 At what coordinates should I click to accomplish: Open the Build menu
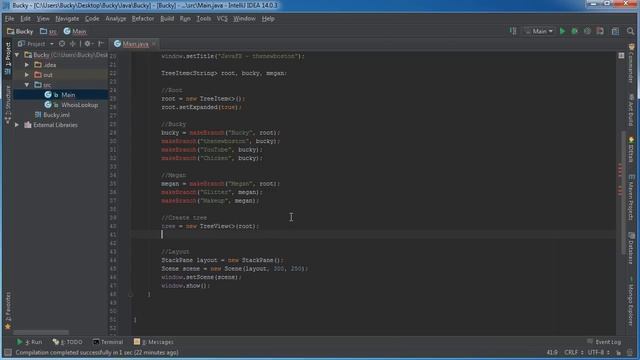click(x=167, y=19)
